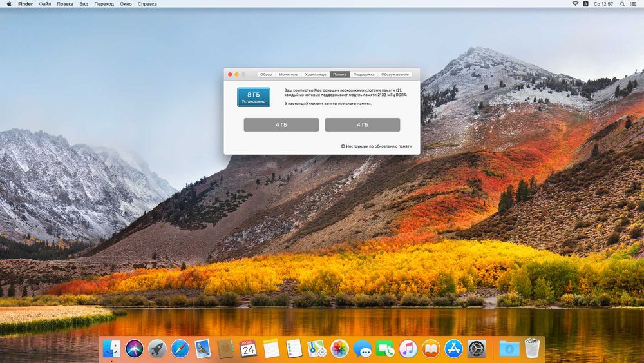Close the memory info window
The height and width of the screenshot is (363, 644).
coord(230,74)
